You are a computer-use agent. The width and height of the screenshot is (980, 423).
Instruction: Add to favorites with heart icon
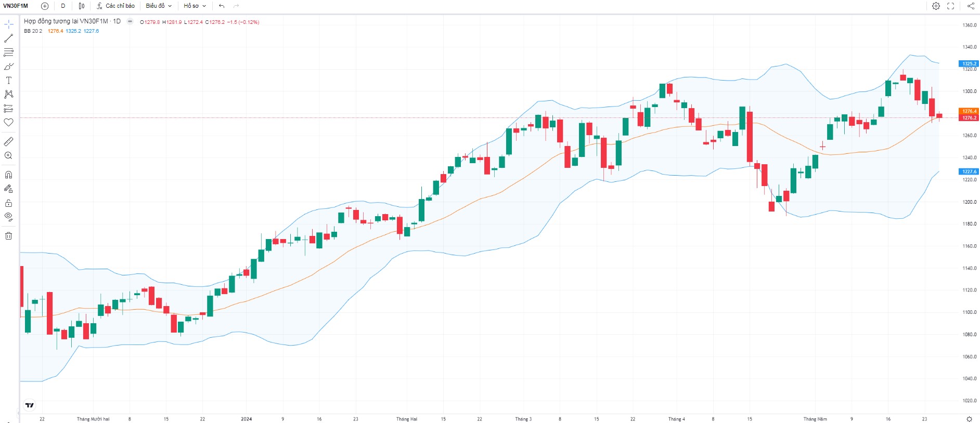[8, 123]
